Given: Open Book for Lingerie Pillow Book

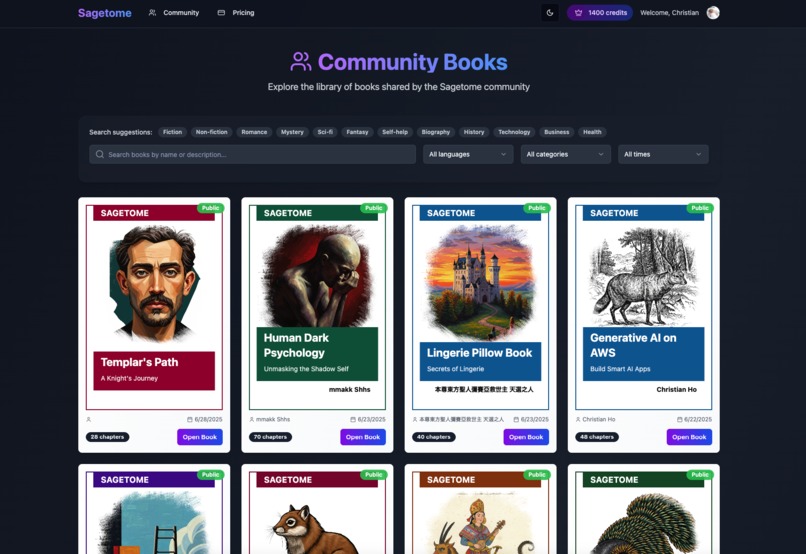Looking at the screenshot, I should (x=526, y=437).
